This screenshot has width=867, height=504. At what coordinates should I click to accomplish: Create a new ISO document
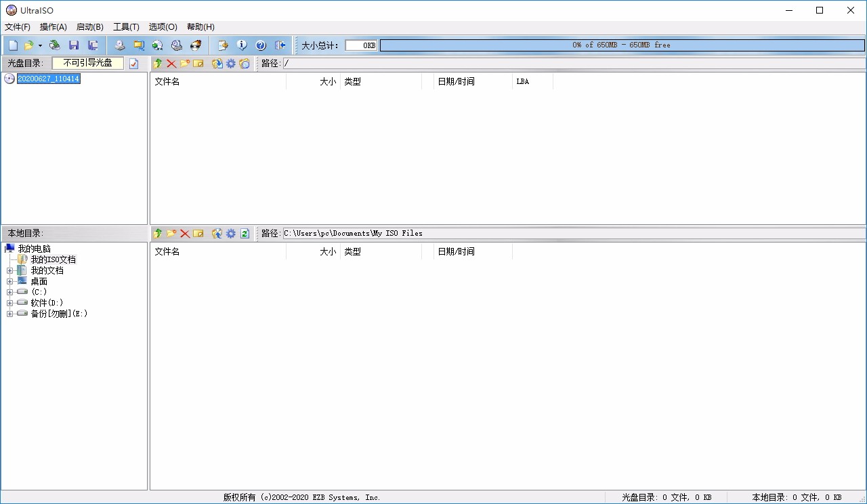pos(12,45)
